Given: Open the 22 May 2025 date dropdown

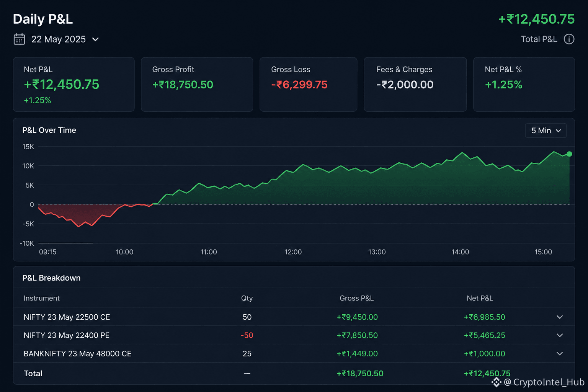Looking at the screenshot, I should (x=65, y=39).
